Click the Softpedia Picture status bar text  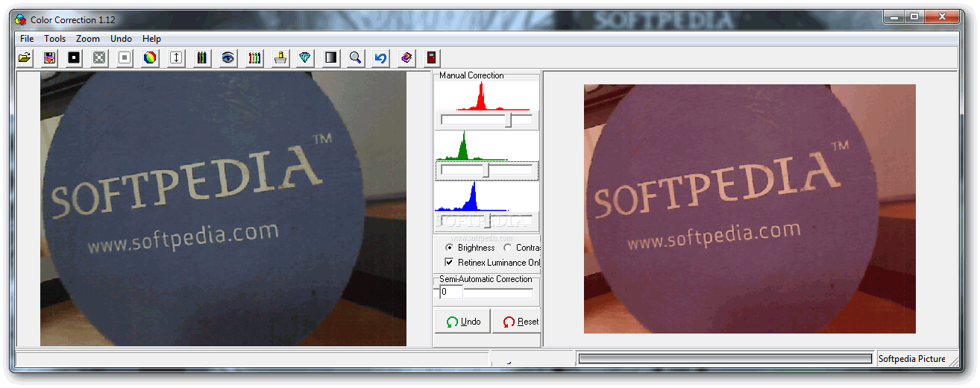tap(911, 359)
